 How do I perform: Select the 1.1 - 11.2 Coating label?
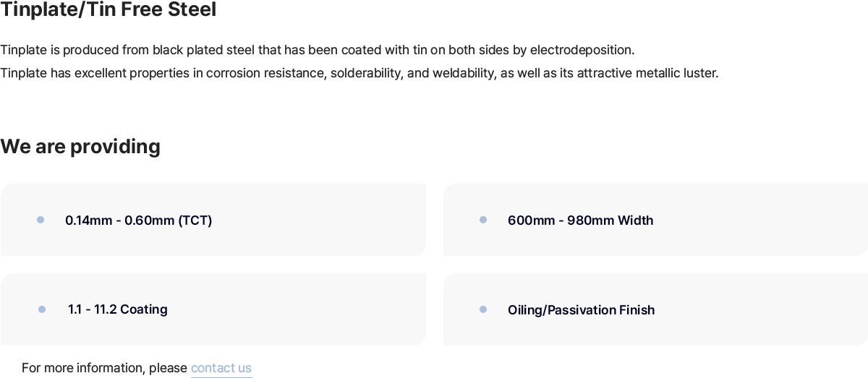pos(118,309)
